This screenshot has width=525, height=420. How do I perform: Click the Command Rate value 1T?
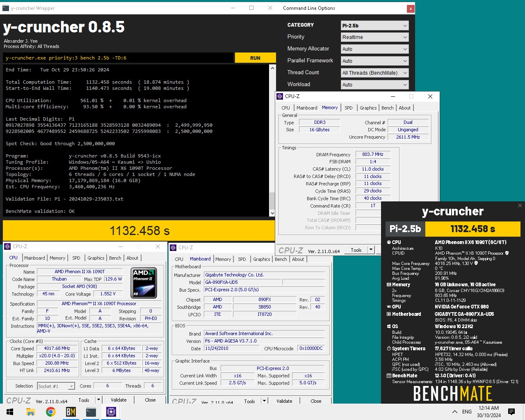click(373, 206)
